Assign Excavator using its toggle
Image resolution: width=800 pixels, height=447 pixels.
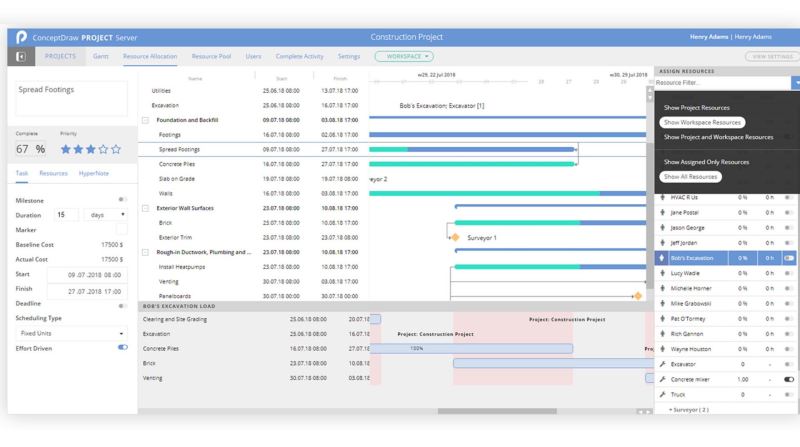pos(789,364)
